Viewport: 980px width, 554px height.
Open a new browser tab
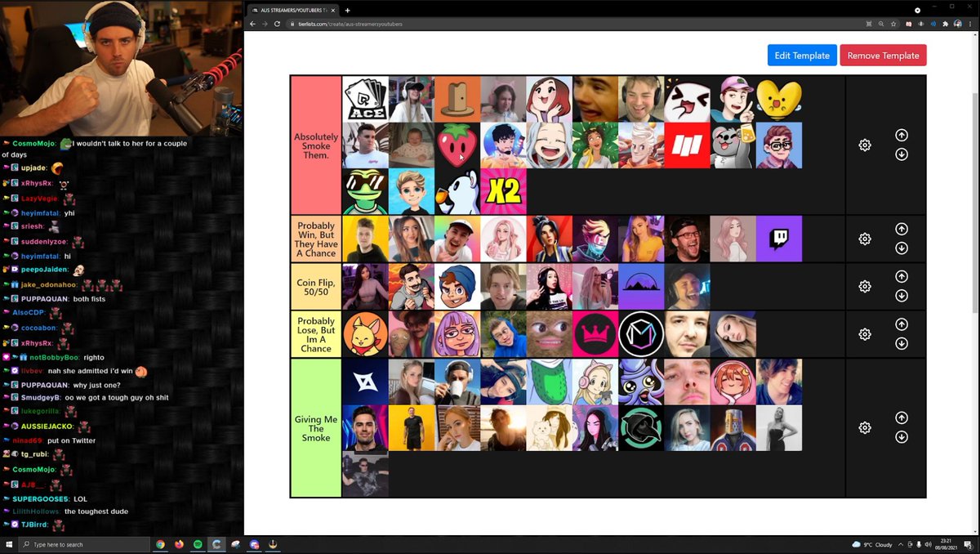pyautogui.click(x=347, y=10)
